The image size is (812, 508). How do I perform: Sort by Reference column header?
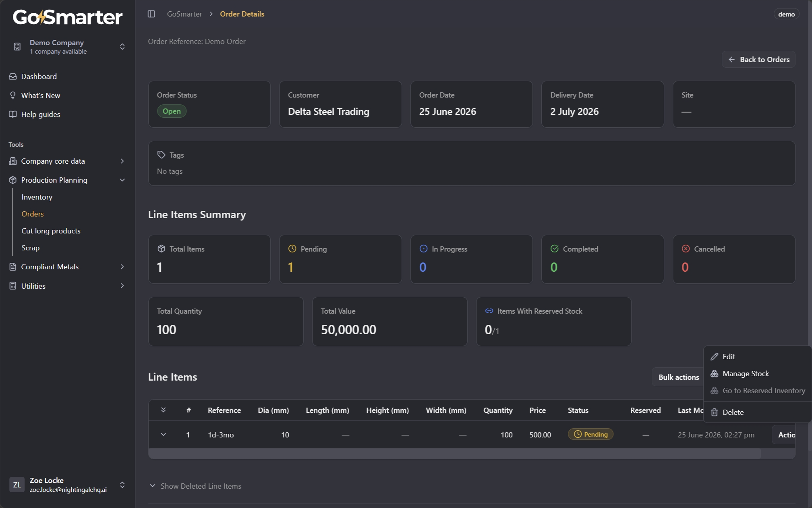point(224,410)
